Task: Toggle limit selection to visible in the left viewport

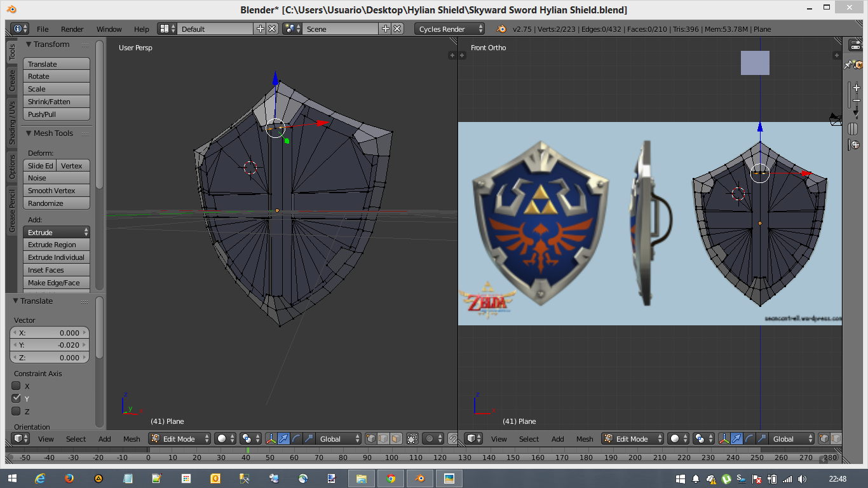Action: 412,438
